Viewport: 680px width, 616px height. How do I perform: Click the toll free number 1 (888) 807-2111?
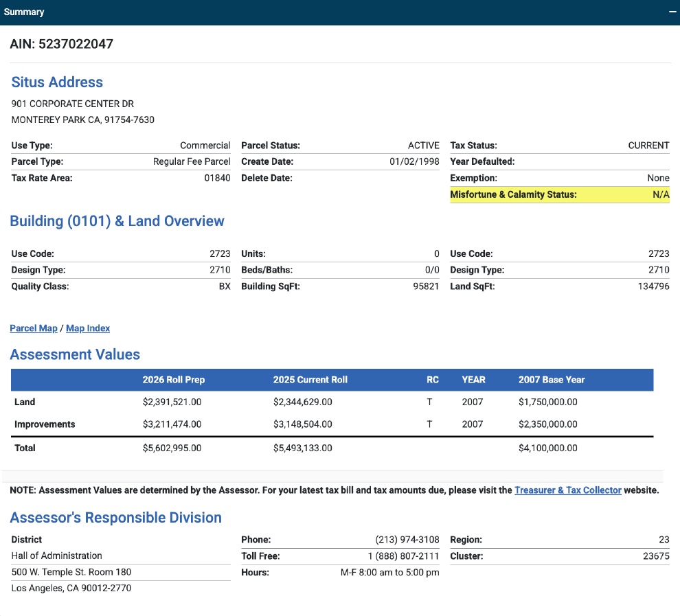[403, 556]
